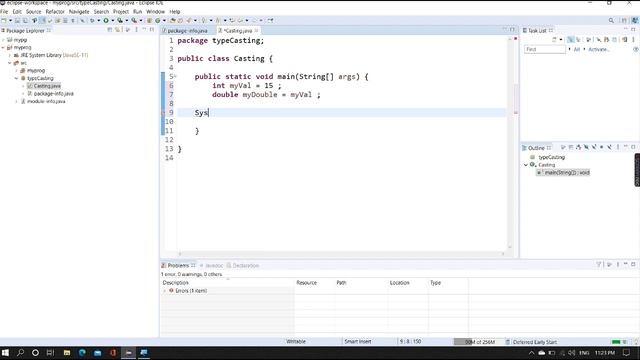Click the Windows Start button
This screenshot has height=360, width=640.
(x=5, y=353)
